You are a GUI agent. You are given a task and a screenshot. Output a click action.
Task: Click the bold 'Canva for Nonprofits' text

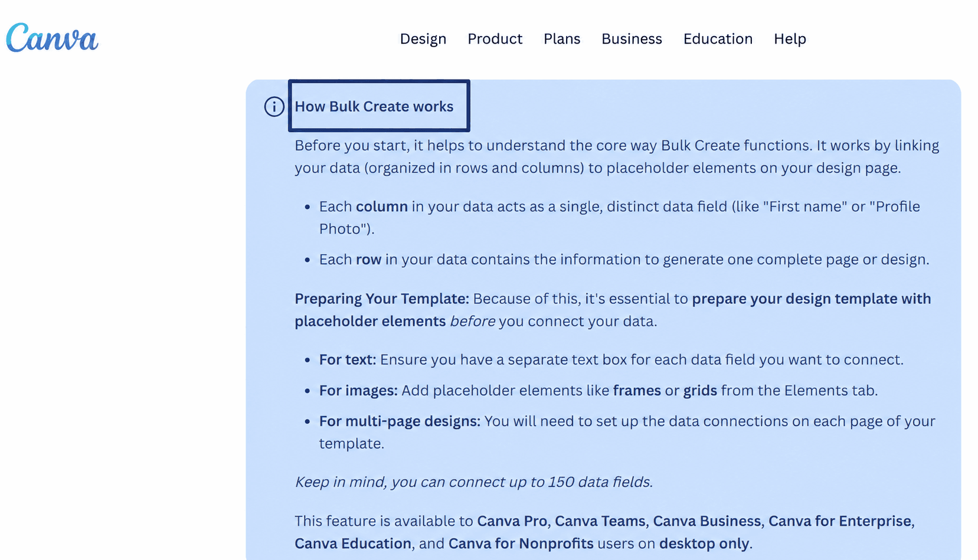(521, 543)
